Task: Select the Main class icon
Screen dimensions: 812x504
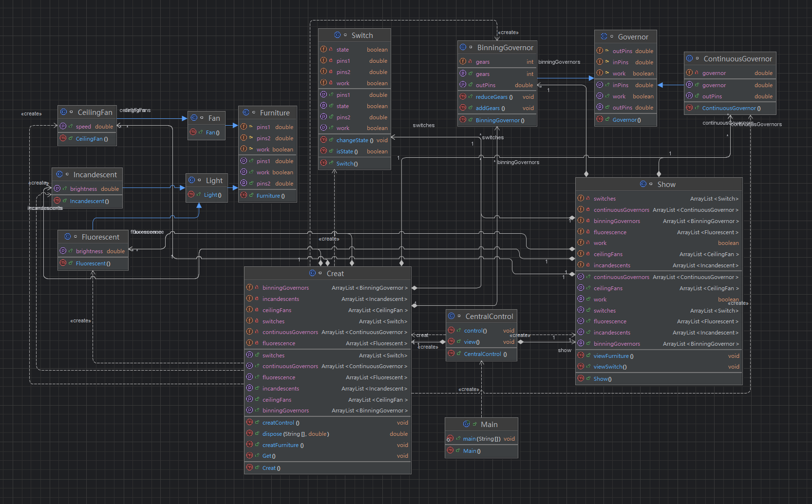Action: point(467,424)
